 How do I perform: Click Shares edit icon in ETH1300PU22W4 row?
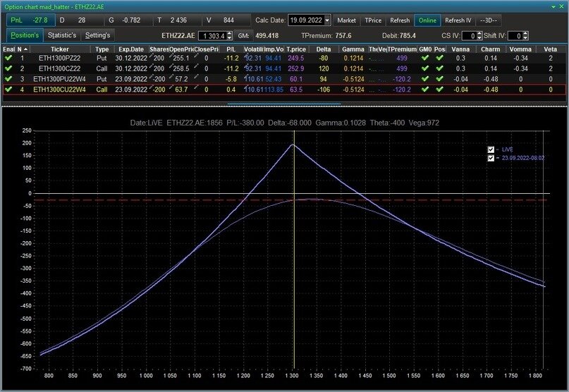tap(152, 77)
